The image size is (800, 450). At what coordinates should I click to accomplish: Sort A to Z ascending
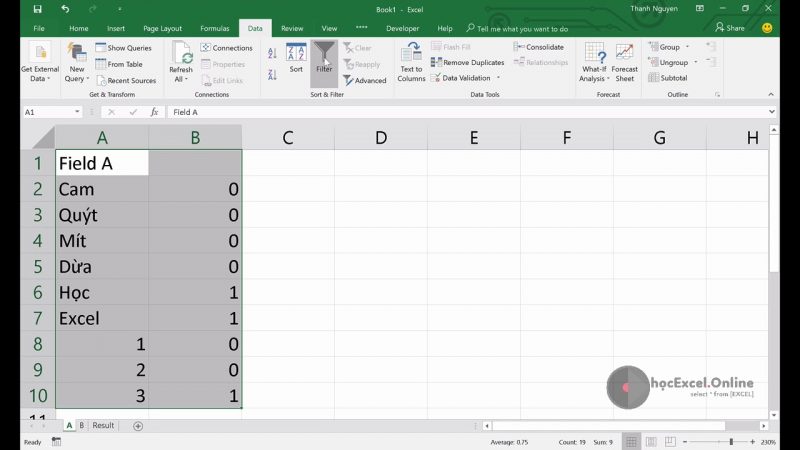(x=272, y=53)
